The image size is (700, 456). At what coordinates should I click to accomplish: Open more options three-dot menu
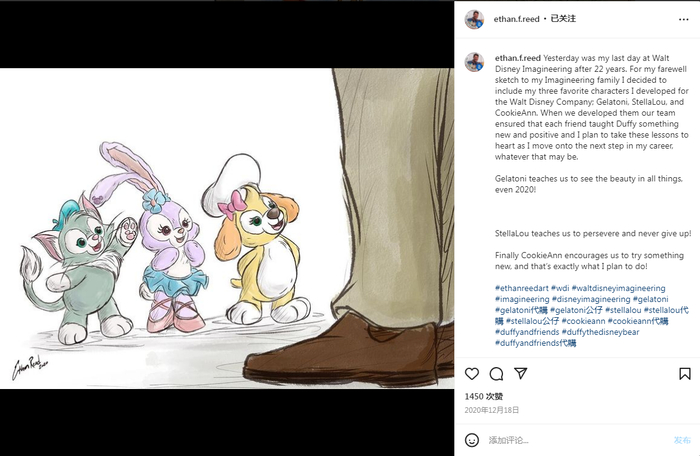[683, 19]
